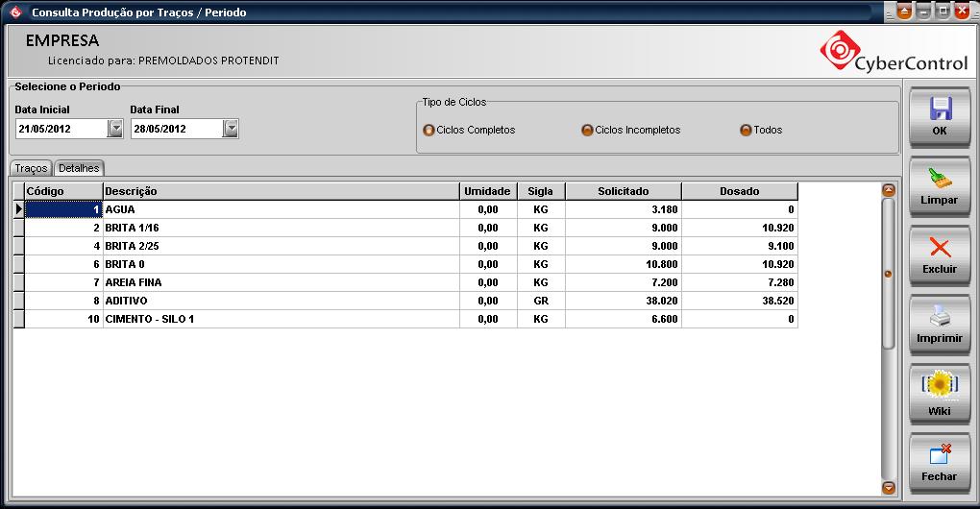Close the form with Fechar icon
The image size is (980, 509).
(x=939, y=455)
